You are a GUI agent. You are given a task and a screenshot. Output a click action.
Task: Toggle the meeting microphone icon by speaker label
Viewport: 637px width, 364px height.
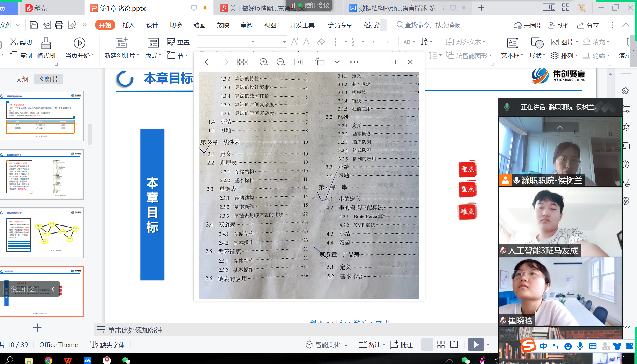pyautogui.click(x=507, y=107)
